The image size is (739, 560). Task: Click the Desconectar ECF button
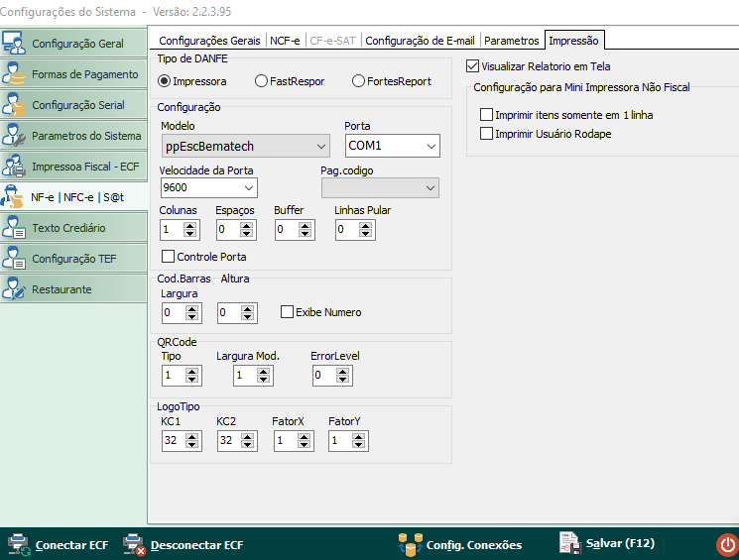(183, 544)
